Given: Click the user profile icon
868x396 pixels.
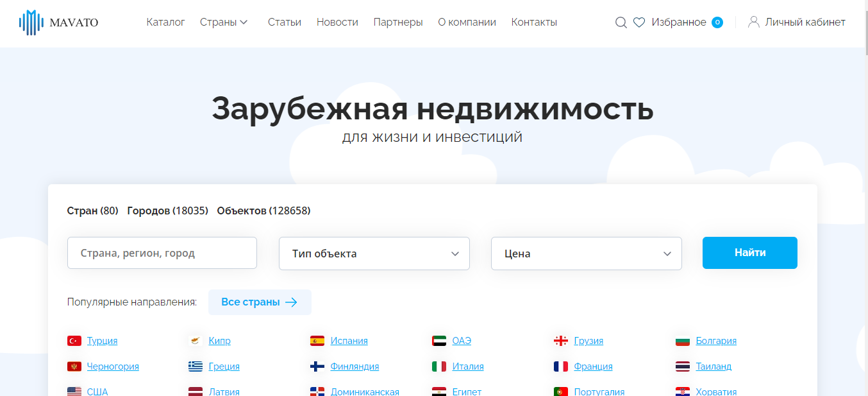Looking at the screenshot, I should (754, 22).
